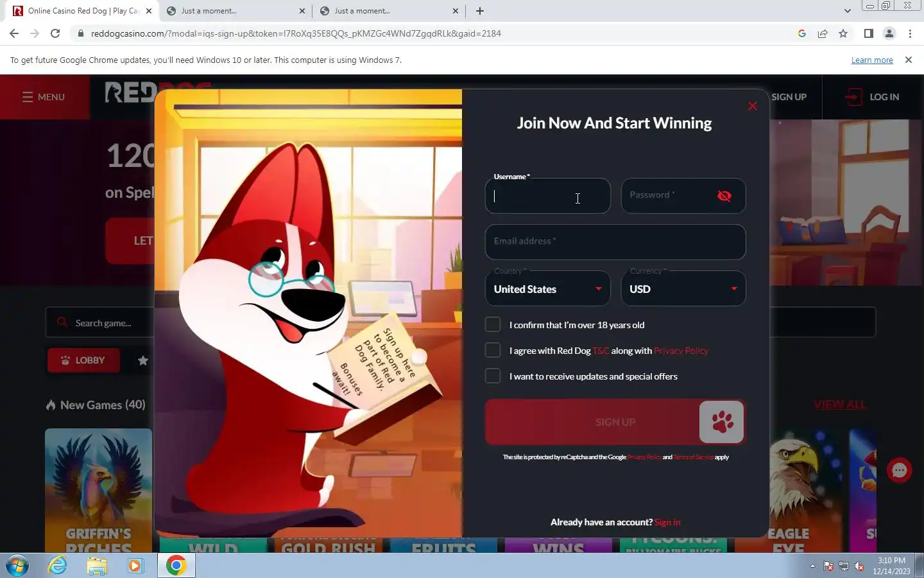Open Chrome three-dot menu
The height and width of the screenshot is (578, 924).
click(910, 33)
